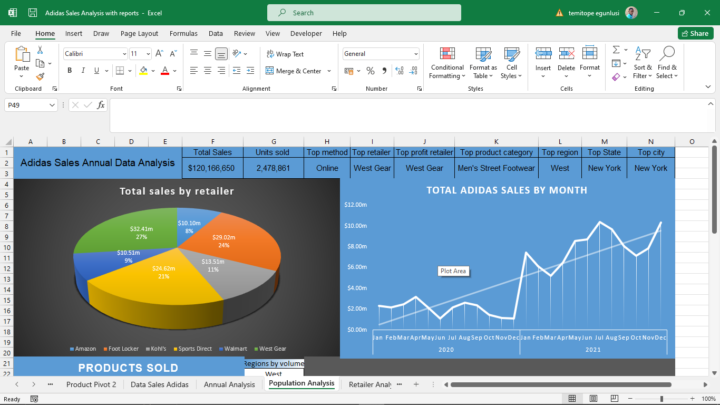Toggle Bold formatting
This screenshot has width=720, height=405.
(x=67, y=71)
